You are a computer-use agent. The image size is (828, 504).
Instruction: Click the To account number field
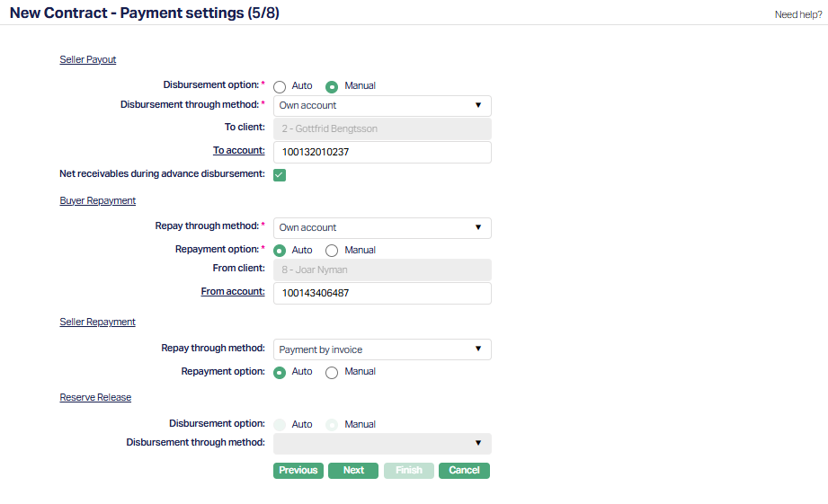(x=382, y=153)
